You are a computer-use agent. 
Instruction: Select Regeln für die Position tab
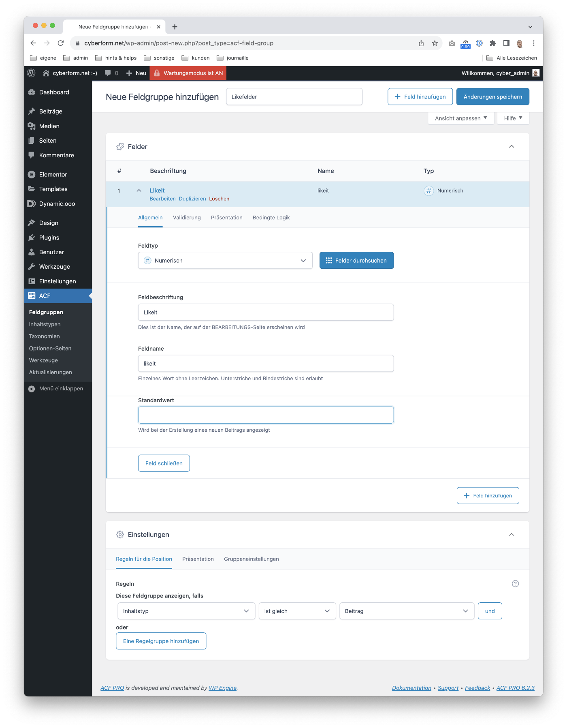(144, 559)
